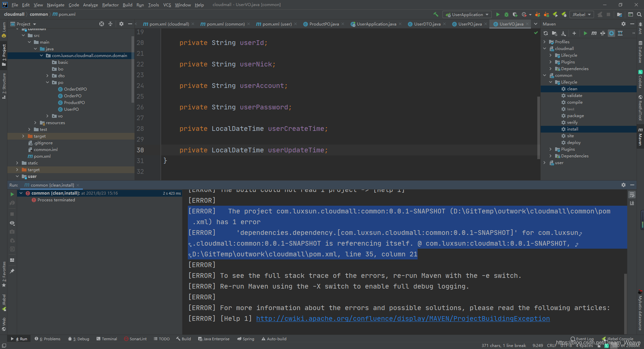This screenshot has width=644, height=349.
Task: Open the Terminal tool window button
Action: (x=107, y=339)
